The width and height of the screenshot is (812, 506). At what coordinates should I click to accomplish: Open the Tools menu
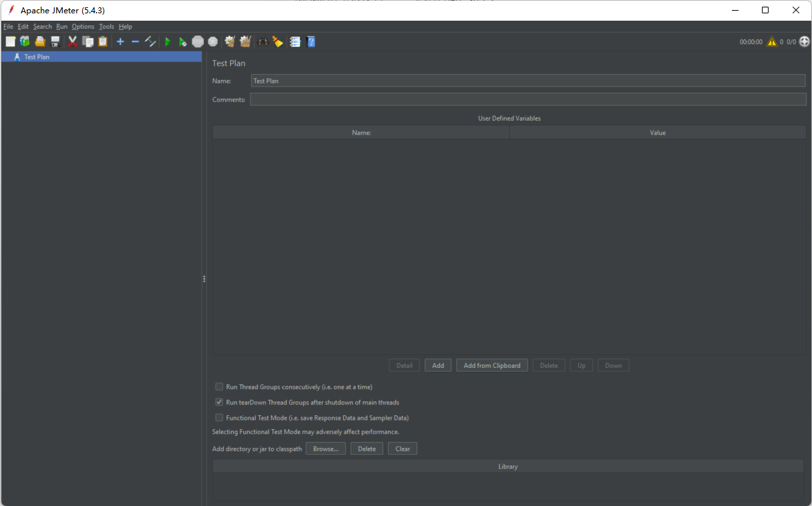(107, 27)
